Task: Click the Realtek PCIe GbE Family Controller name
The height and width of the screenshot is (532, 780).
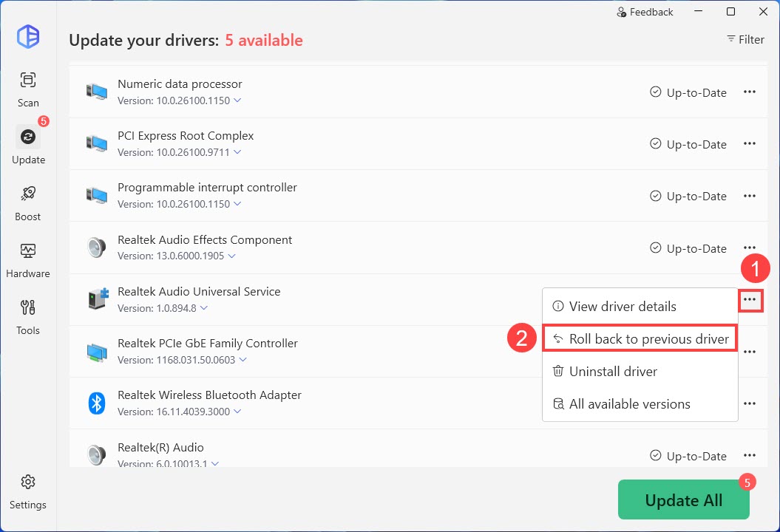Action: pos(208,343)
